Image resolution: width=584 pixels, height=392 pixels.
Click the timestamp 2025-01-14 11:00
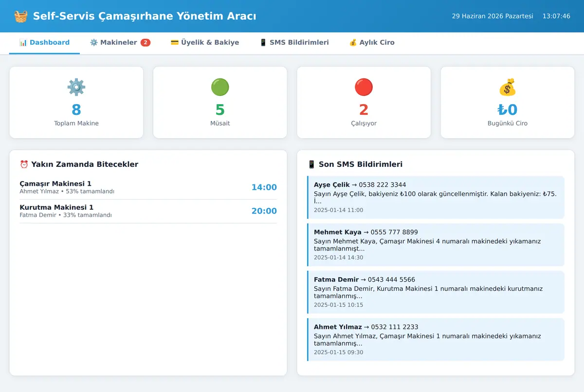tap(338, 210)
